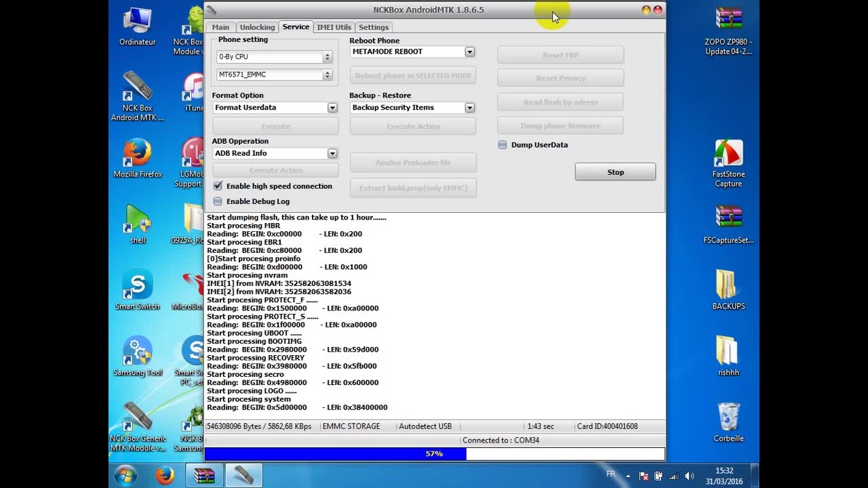Select the Service tab
Image resolution: width=868 pixels, height=488 pixels.
point(296,26)
